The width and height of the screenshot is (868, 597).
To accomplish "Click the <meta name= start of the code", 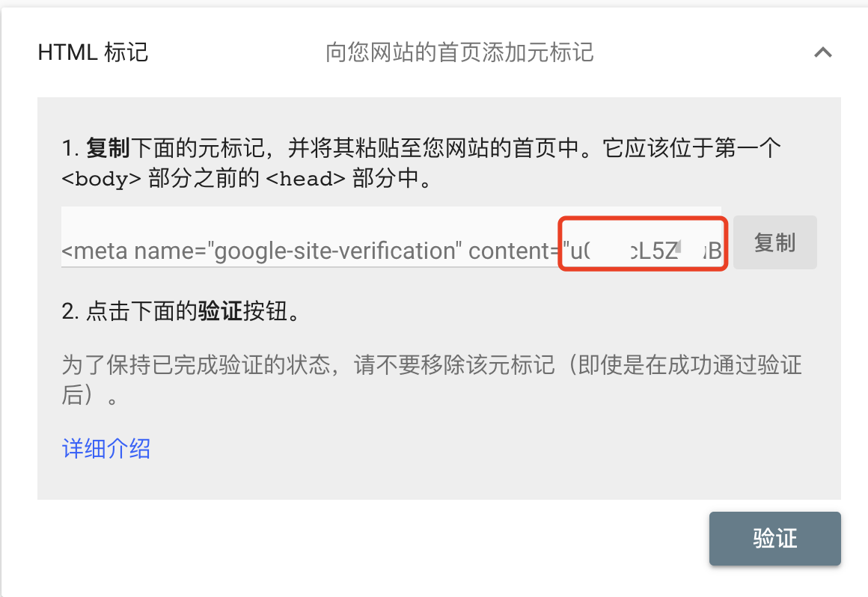I will (133, 251).
